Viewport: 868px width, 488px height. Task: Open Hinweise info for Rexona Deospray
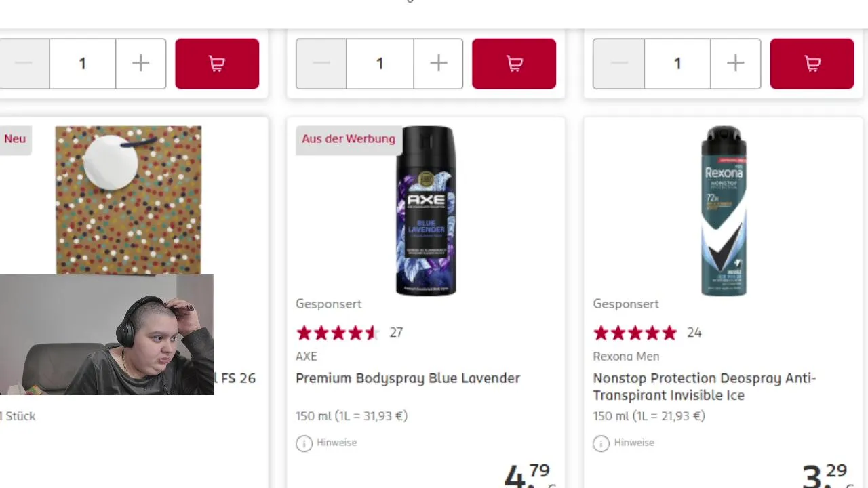[624, 443]
